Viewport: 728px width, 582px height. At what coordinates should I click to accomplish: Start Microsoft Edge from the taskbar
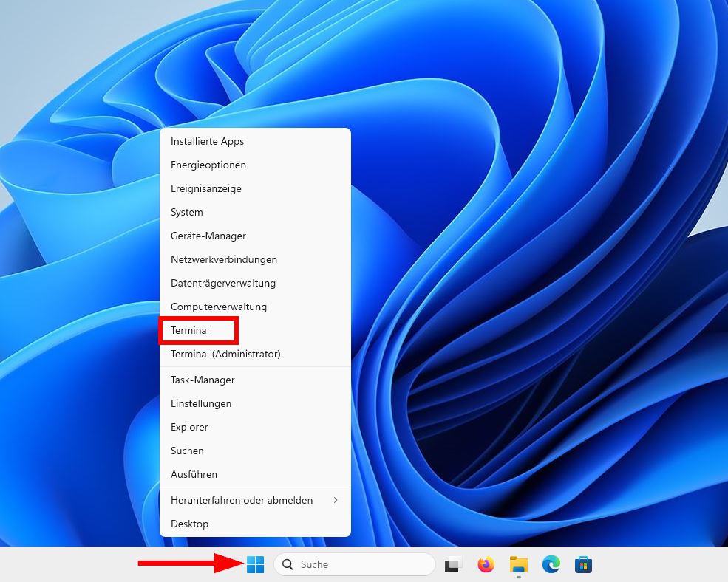551,564
